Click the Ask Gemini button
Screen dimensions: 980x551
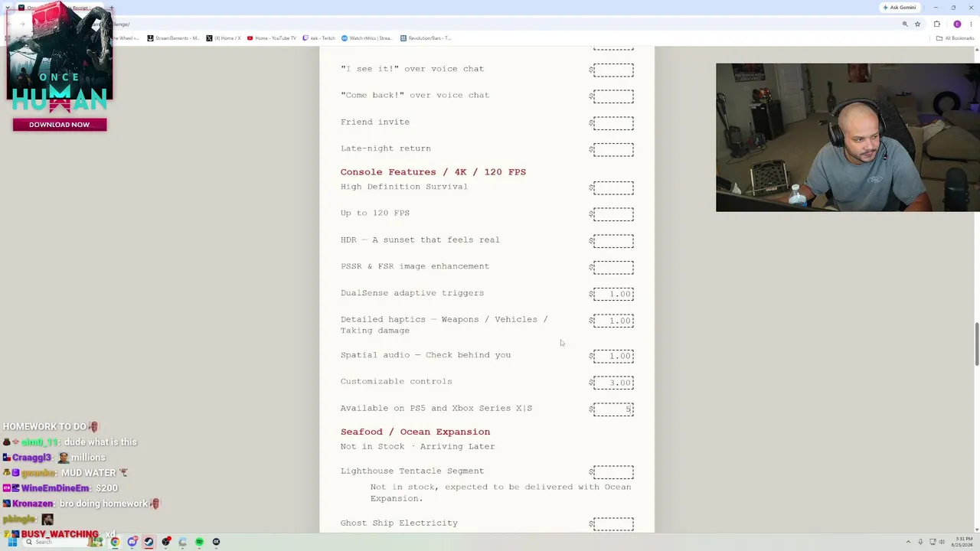pos(900,8)
